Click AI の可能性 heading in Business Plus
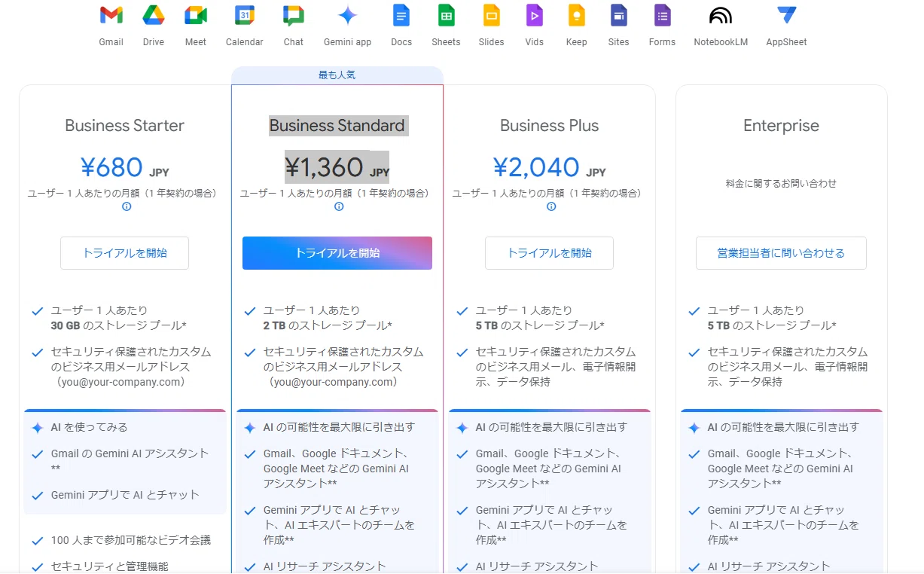This screenshot has width=924, height=574. pos(551,427)
